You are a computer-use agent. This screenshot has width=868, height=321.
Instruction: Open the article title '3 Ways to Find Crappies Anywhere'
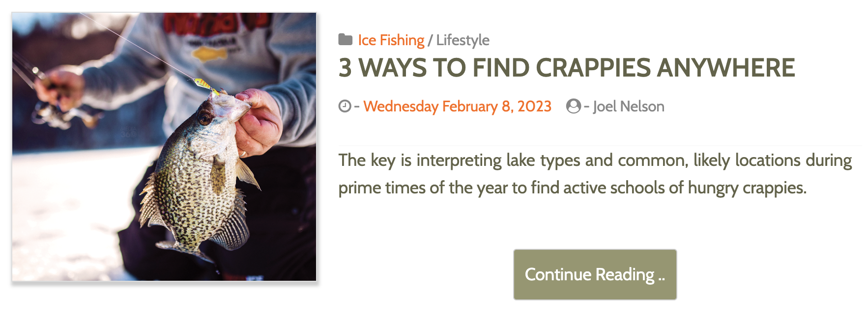click(x=566, y=68)
